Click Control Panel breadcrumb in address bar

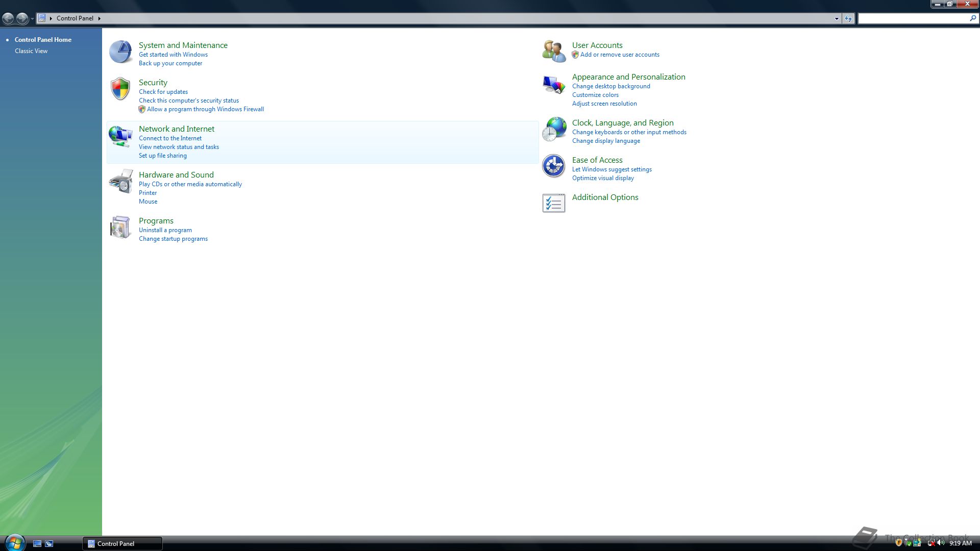pos(75,18)
